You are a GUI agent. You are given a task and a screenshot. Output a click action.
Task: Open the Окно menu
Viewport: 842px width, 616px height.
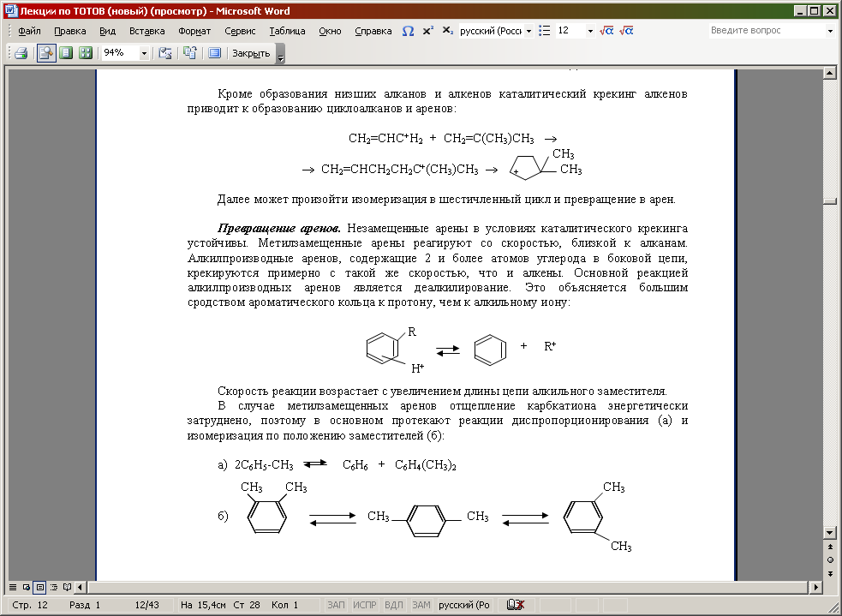point(330,31)
